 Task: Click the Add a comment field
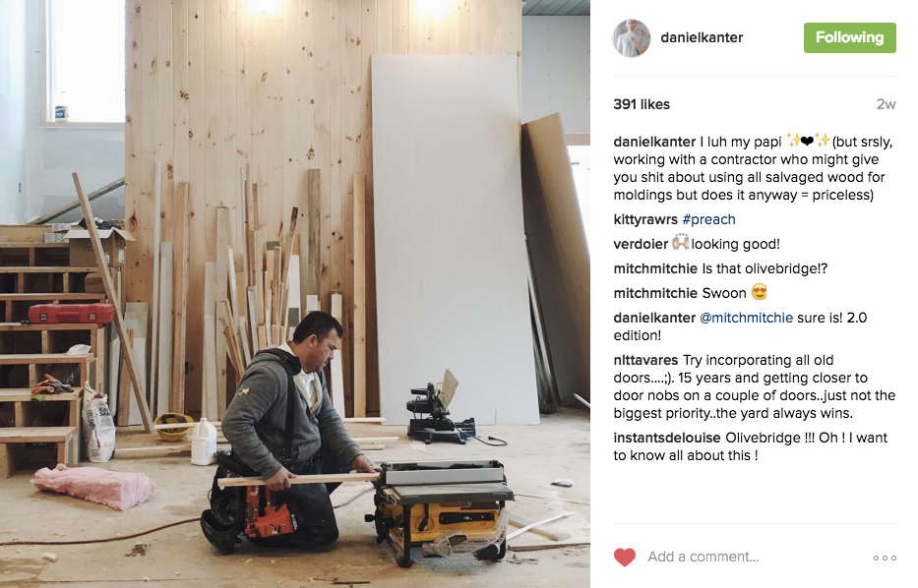(753, 557)
